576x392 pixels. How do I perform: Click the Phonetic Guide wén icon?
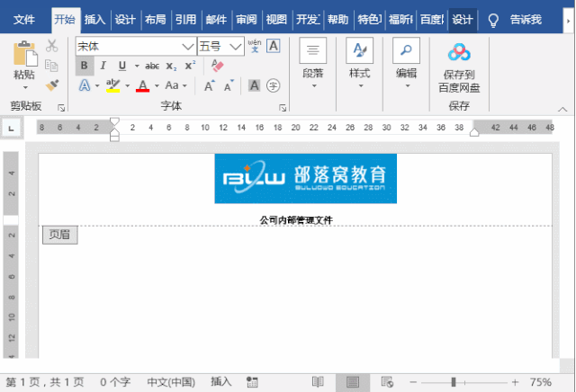pos(255,46)
